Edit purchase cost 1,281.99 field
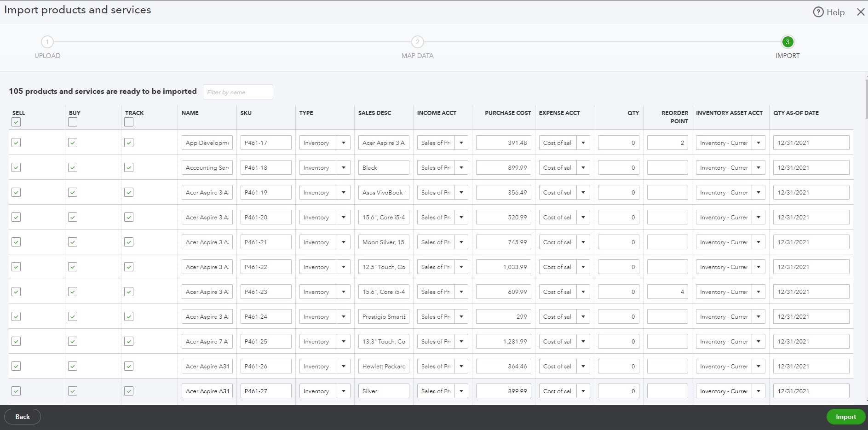The width and height of the screenshot is (868, 430). click(504, 341)
